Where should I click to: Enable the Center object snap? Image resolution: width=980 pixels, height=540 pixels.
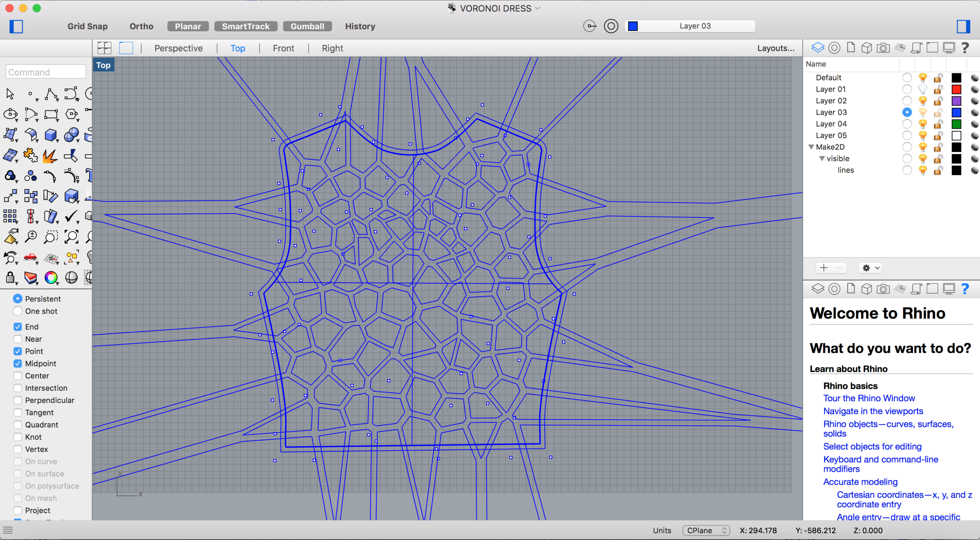pos(18,376)
